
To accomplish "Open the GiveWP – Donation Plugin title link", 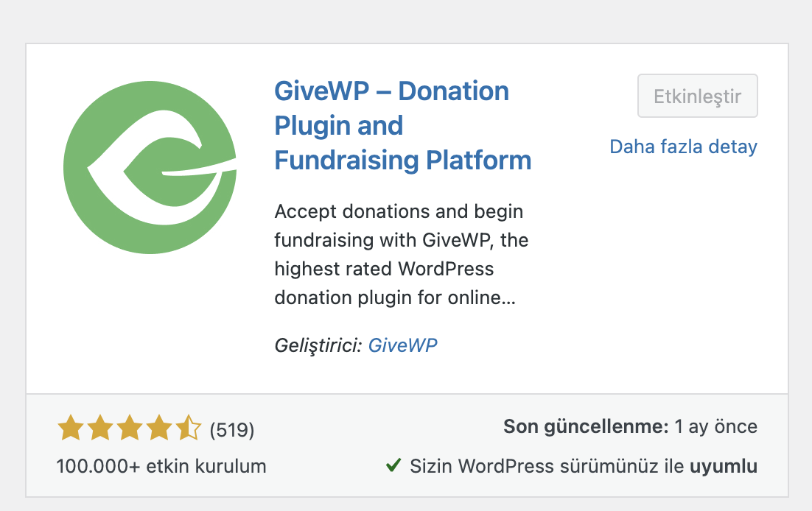I will pyautogui.click(x=391, y=92).
